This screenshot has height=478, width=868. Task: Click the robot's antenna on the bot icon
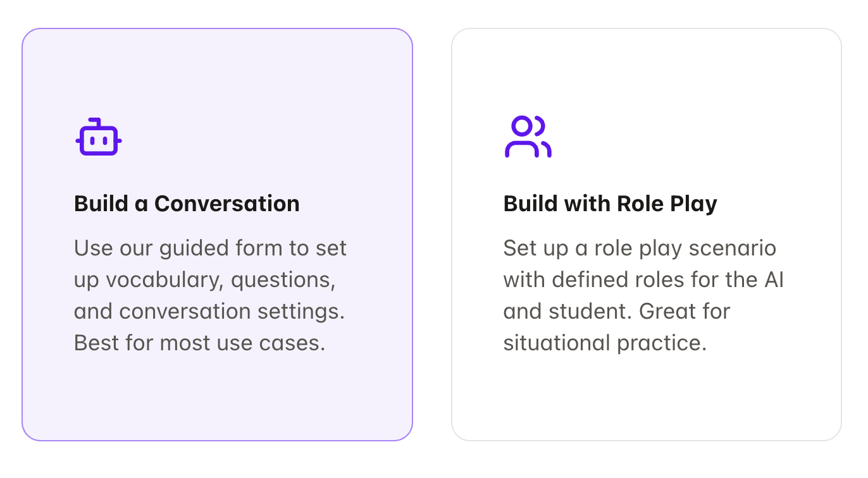pos(95,122)
